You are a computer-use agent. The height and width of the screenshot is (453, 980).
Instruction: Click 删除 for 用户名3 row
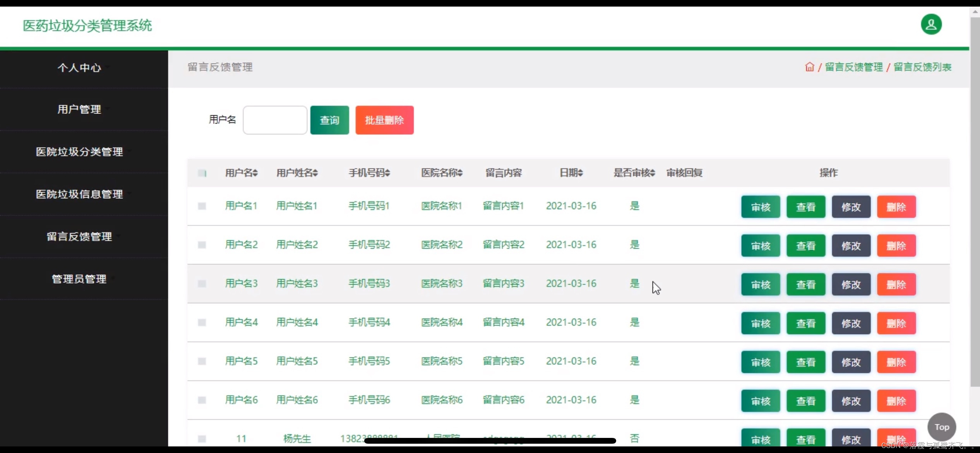click(x=896, y=284)
